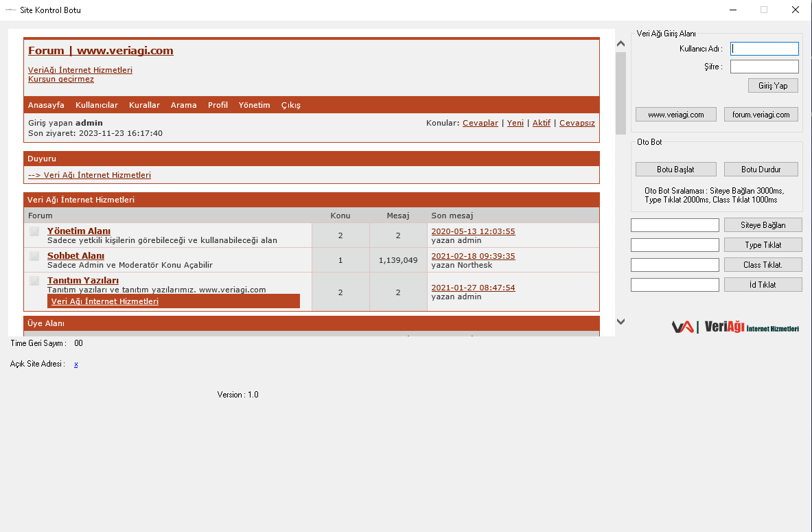Viewport: 812px width, 532px height.
Task: Click the Giriş Yap button
Action: point(773,86)
